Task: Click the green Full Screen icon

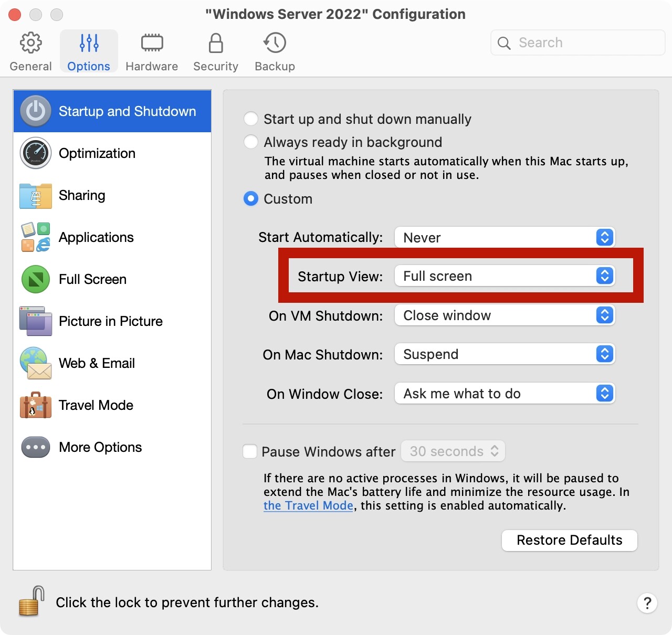Action: tap(36, 279)
